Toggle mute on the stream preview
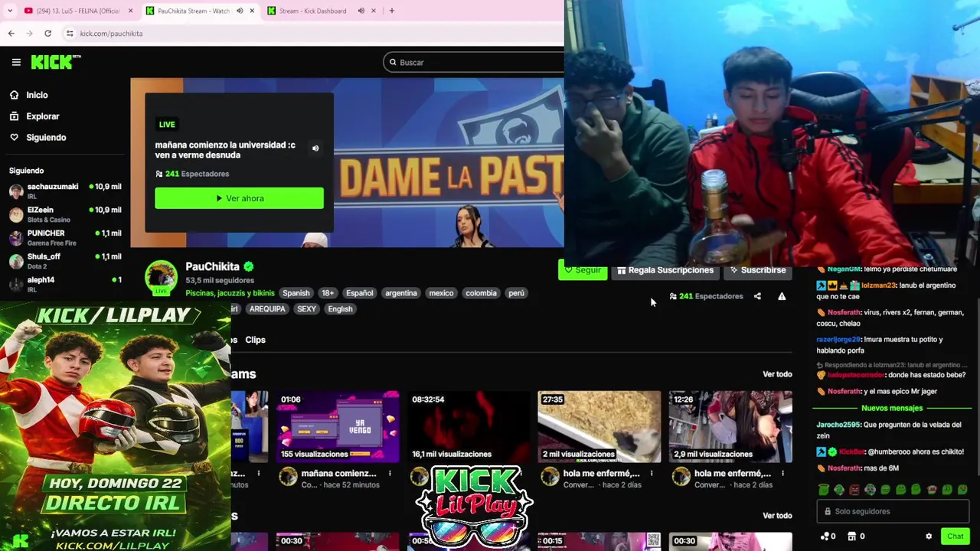980x551 pixels. click(x=315, y=148)
